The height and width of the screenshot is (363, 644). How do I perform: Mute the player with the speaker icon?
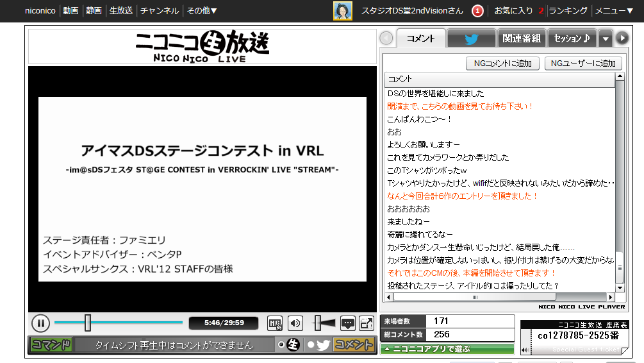tap(295, 323)
